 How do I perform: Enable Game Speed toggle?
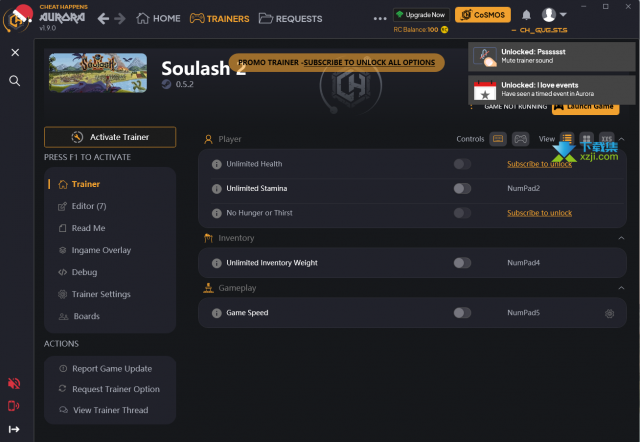(462, 313)
